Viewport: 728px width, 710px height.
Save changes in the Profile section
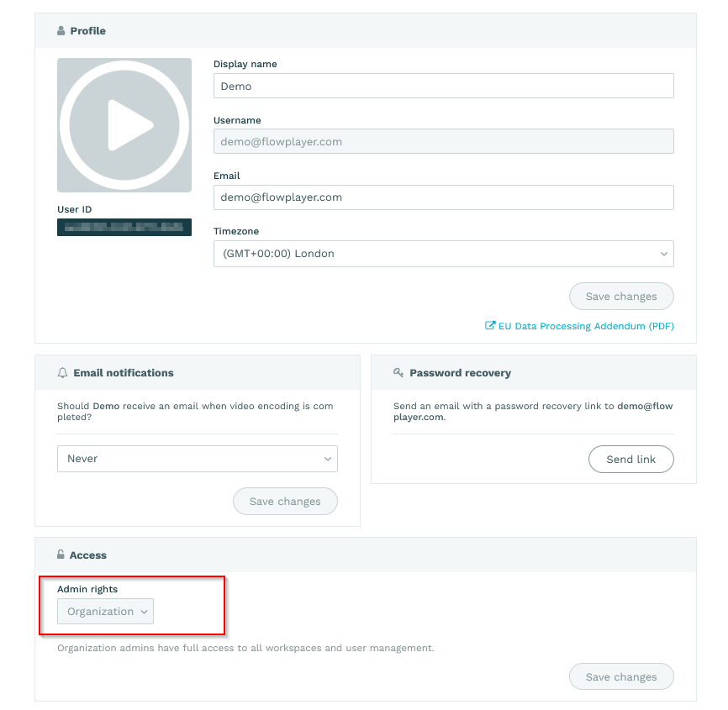621,296
